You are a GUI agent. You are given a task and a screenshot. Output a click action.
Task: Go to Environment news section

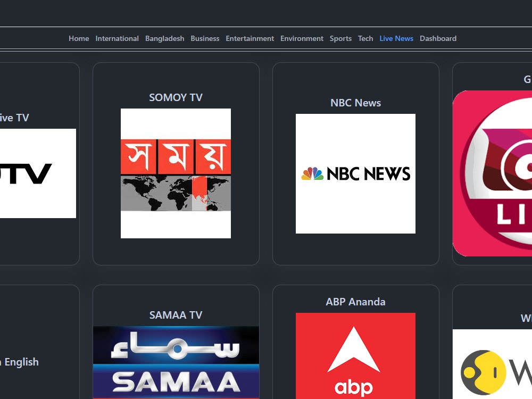[302, 38]
